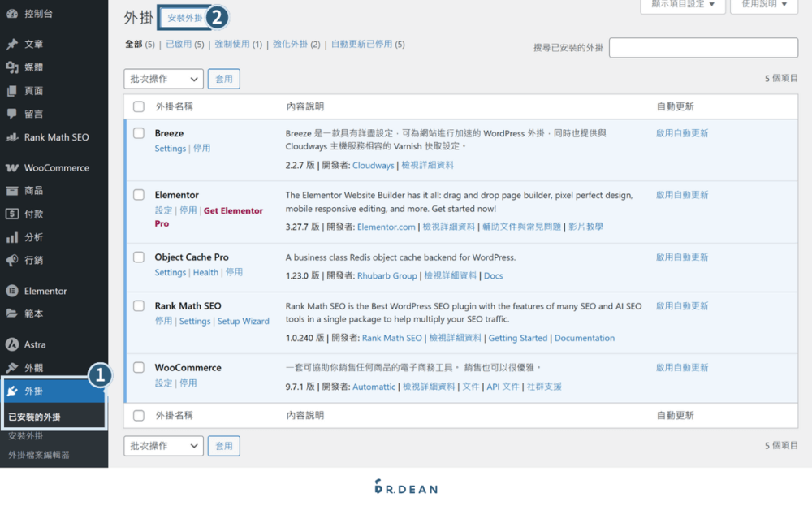
Task: Check the Breeze plugin checkbox
Action: click(138, 133)
